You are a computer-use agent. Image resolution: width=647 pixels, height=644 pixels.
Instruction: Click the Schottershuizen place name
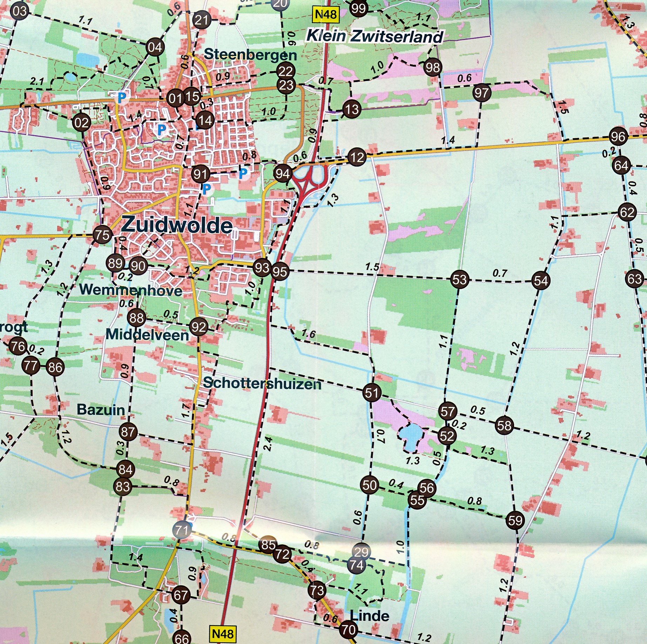[262, 383]
